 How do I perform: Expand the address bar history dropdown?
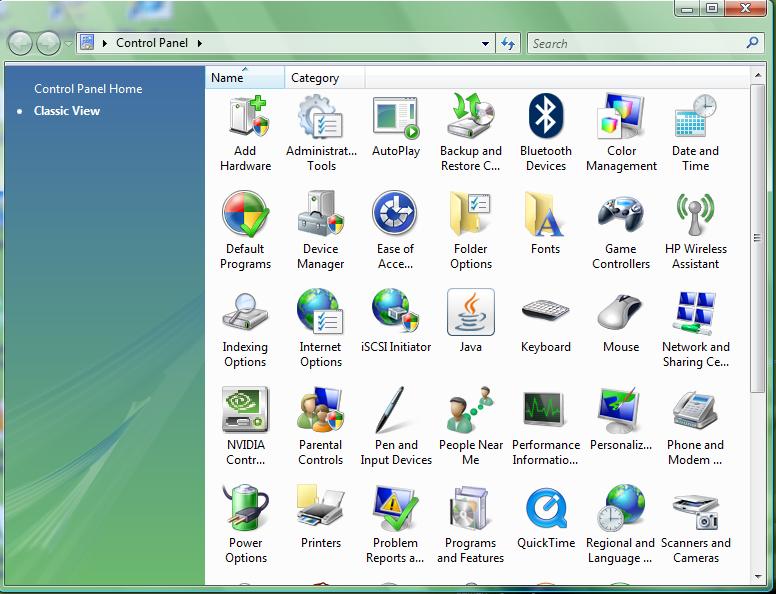tap(485, 44)
